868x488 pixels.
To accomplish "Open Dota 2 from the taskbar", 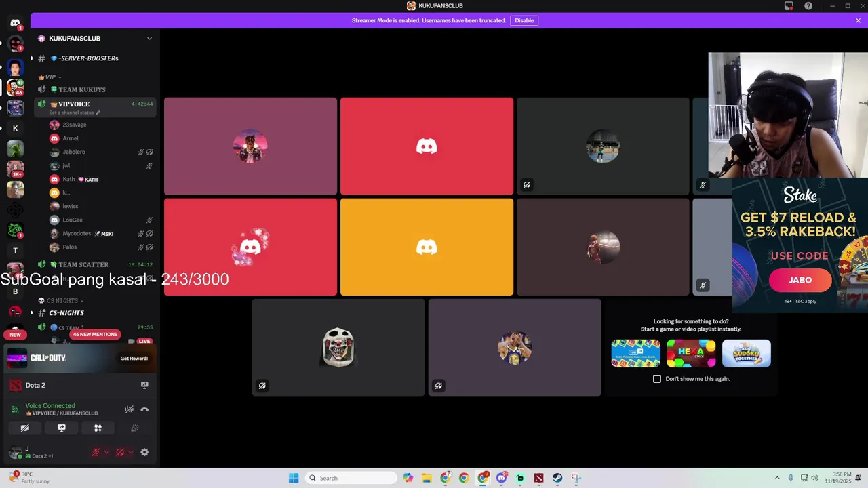I will pos(538,478).
